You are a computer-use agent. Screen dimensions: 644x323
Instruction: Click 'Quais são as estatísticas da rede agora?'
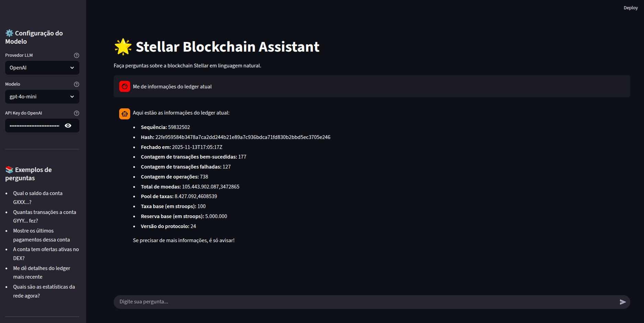pyautogui.click(x=44, y=291)
